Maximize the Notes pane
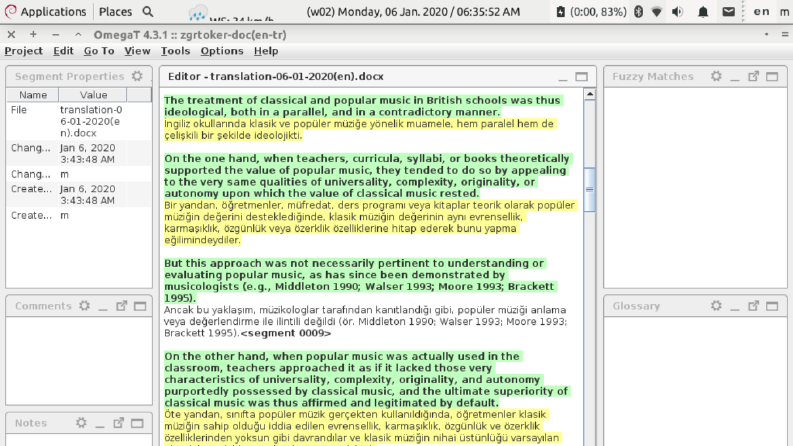 (x=137, y=423)
